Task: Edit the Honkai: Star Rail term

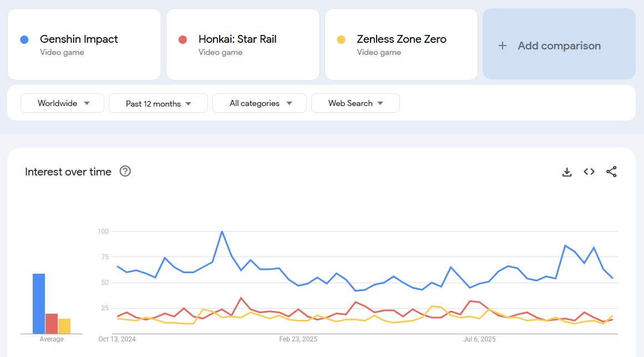Action: (x=237, y=39)
